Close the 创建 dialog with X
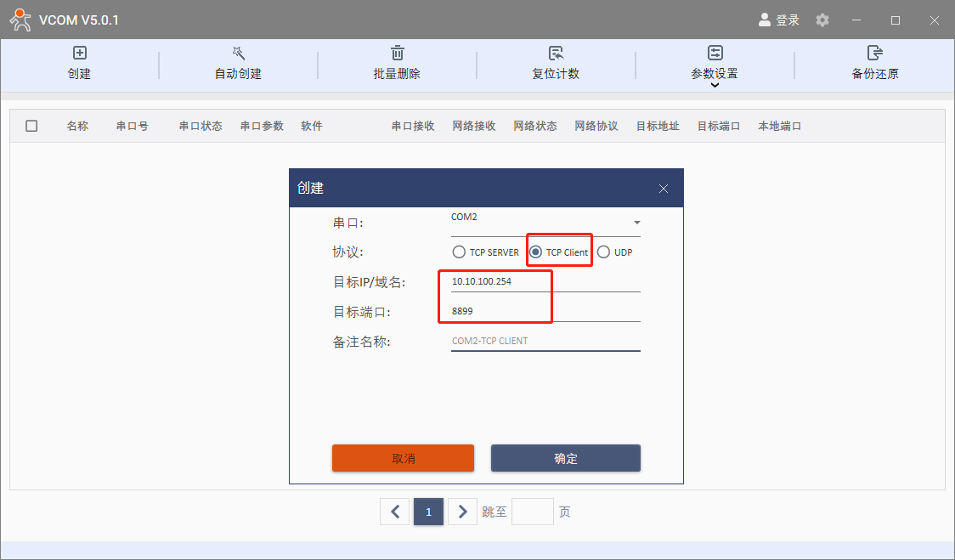The width and height of the screenshot is (955, 560). coord(664,189)
